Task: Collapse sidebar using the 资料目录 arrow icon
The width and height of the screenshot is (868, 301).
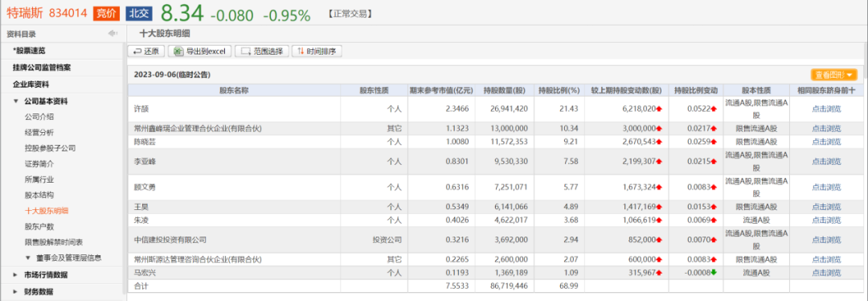Action: (113, 34)
